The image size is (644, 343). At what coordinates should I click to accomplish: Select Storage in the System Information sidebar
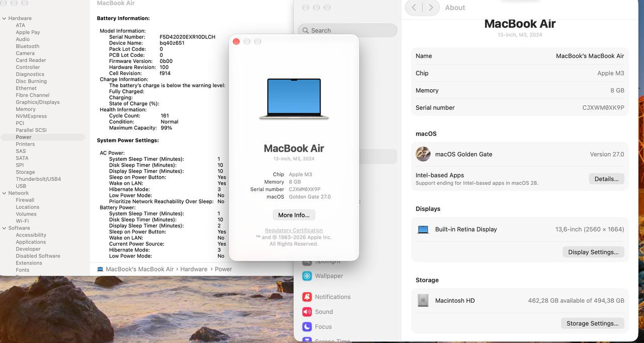coord(25,172)
